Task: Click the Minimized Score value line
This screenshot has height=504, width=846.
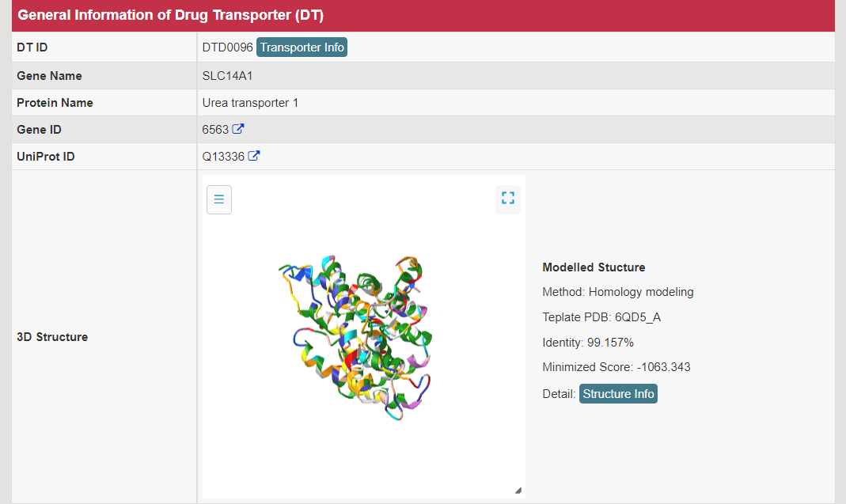Action: point(605,367)
